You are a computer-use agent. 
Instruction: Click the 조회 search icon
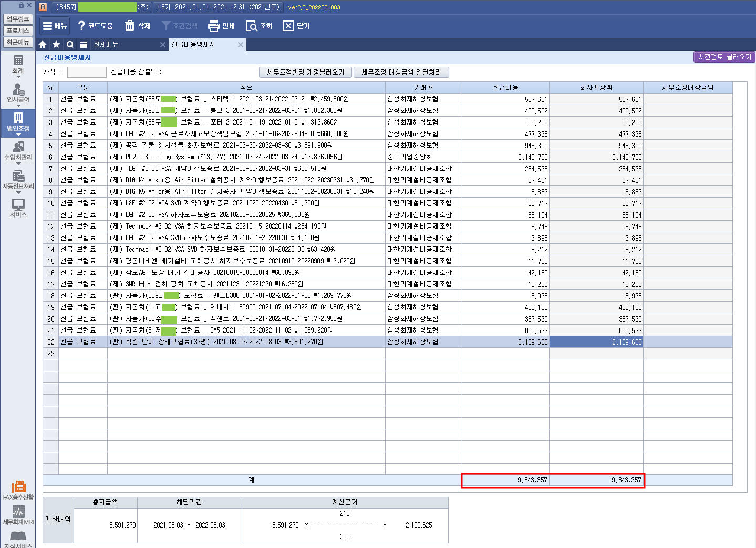pos(252,26)
